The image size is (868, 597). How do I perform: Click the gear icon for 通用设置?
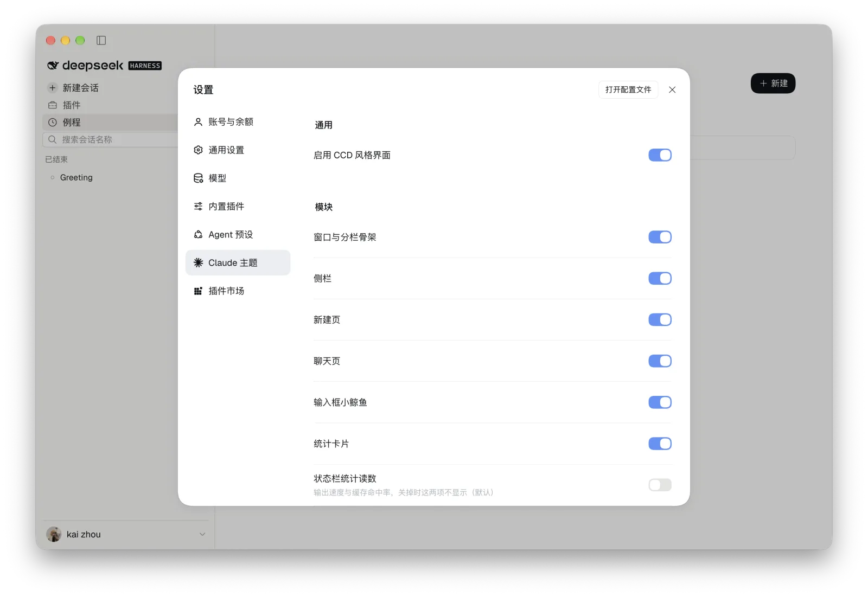pyautogui.click(x=198, y=150)
